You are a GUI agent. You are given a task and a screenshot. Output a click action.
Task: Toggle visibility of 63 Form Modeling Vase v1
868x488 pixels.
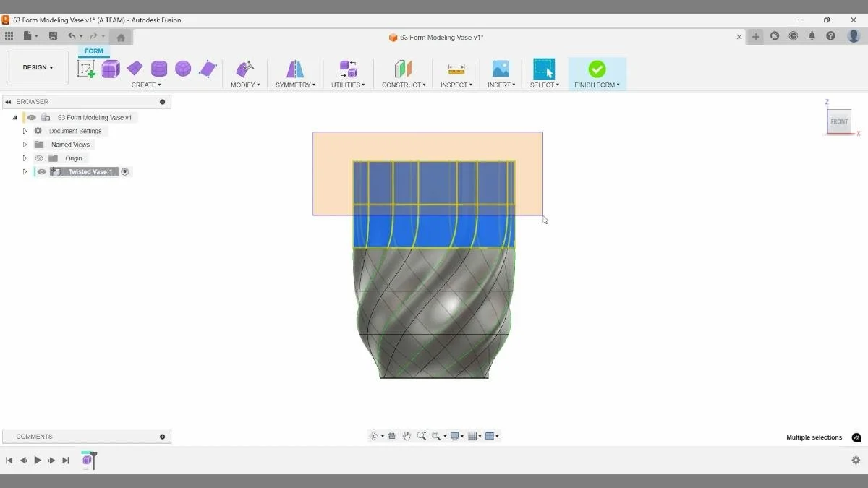32,117
